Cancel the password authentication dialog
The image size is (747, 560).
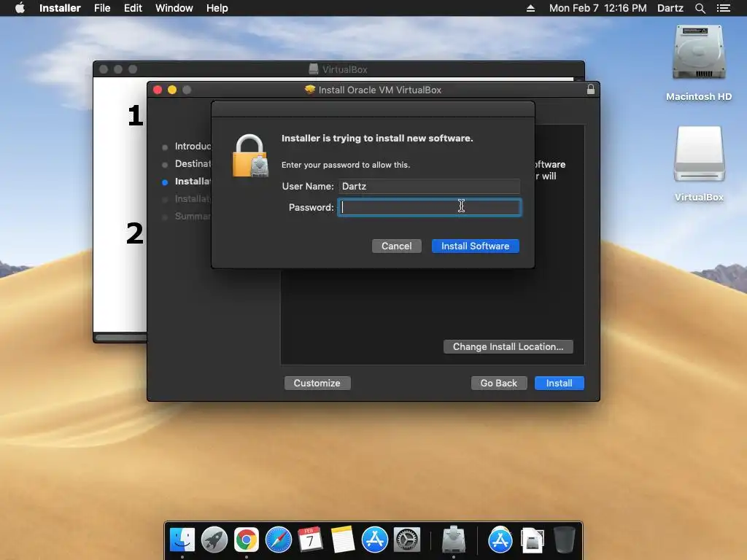point(396,246)
